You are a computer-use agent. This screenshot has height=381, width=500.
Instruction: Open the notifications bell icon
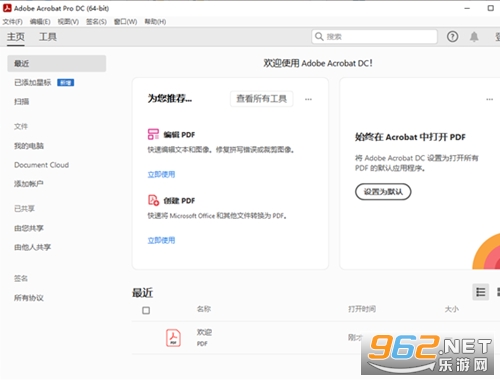pyautogui.click(x=474, y=36)
